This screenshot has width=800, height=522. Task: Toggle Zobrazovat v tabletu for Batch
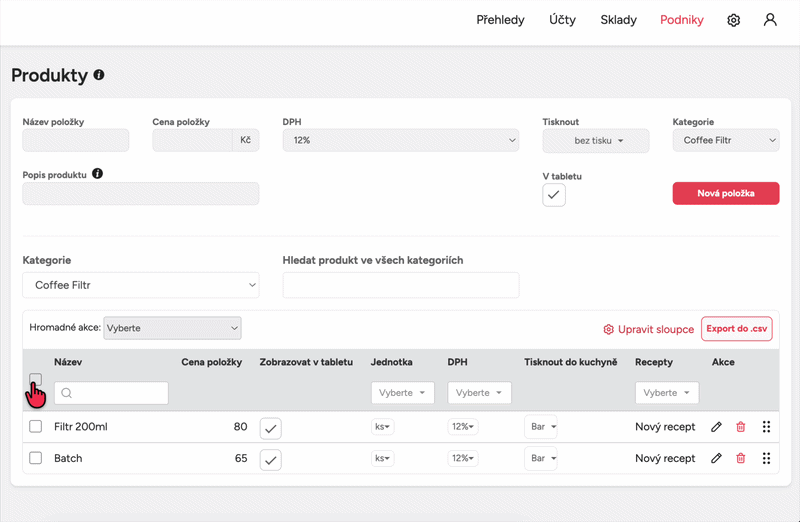tap(271, 459)
